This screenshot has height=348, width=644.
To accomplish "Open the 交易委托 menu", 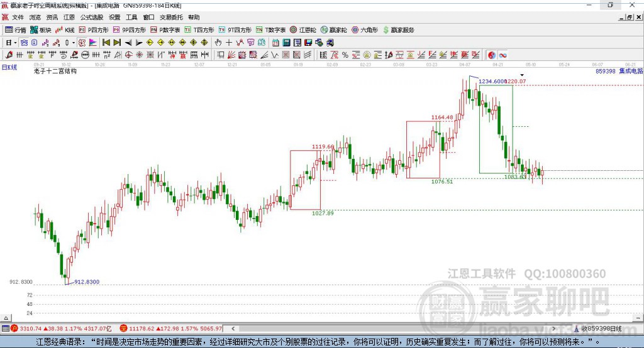I will coord(171,17).
